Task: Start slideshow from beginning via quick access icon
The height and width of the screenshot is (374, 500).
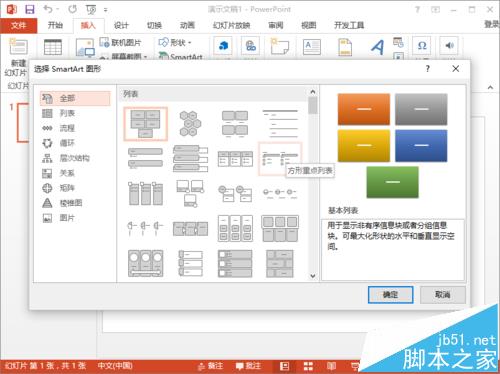Action: click(91, 10)
